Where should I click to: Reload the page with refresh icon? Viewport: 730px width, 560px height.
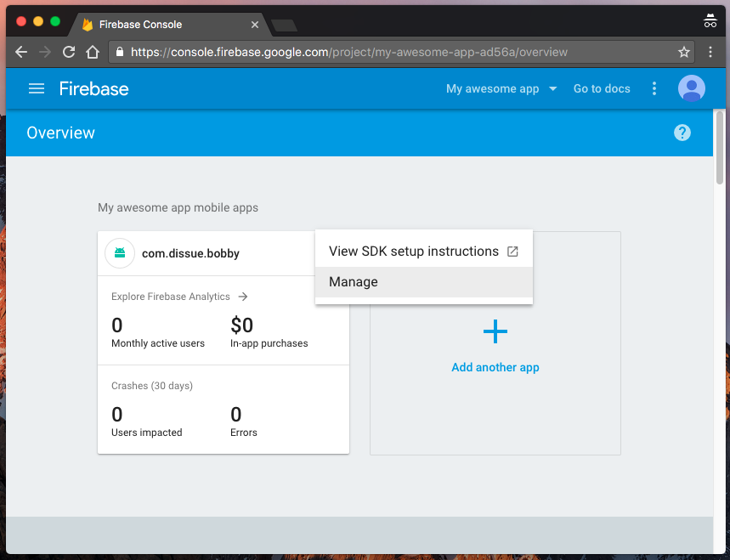pos(69,52)
